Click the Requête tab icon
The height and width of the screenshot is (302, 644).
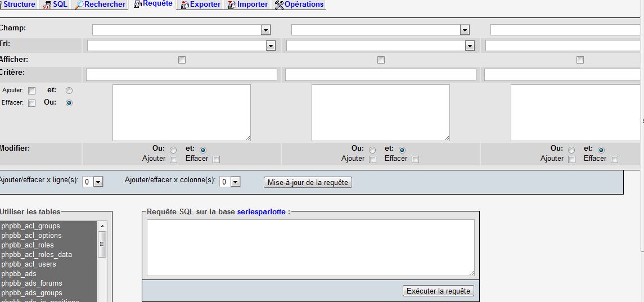click(x=138, y=4)
